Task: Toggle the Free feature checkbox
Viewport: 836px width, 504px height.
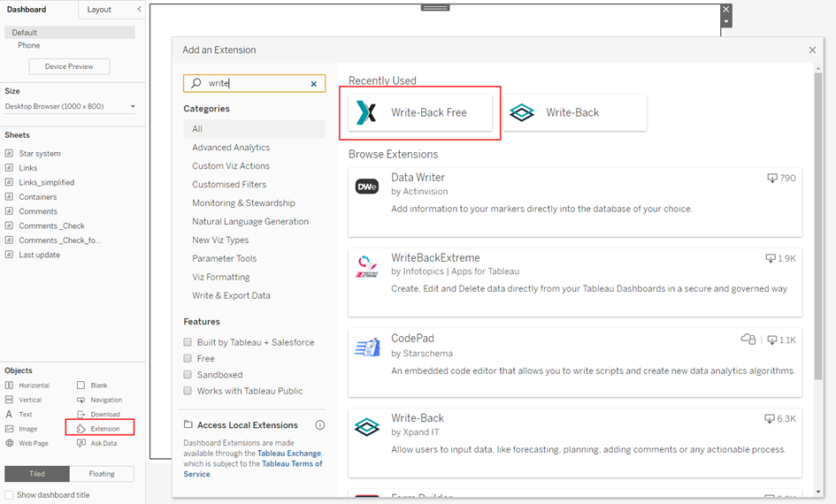Action: pos(188,358)
